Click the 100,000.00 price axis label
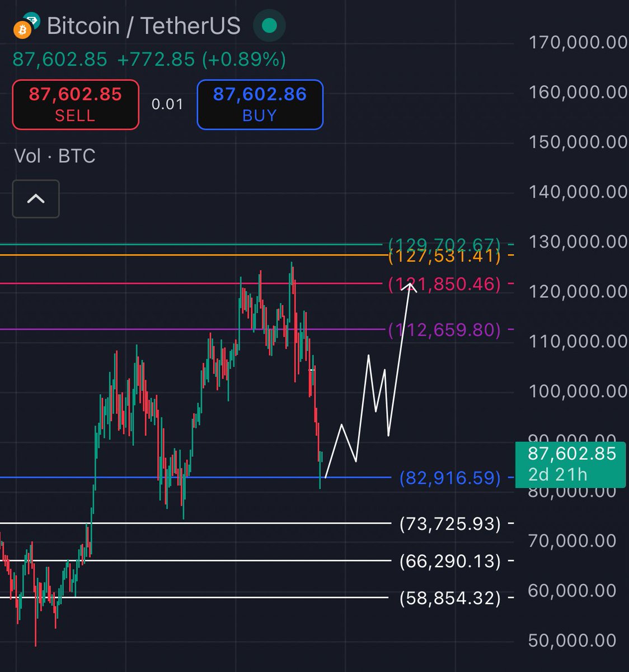The image size is (629, 672). (578, 391)
